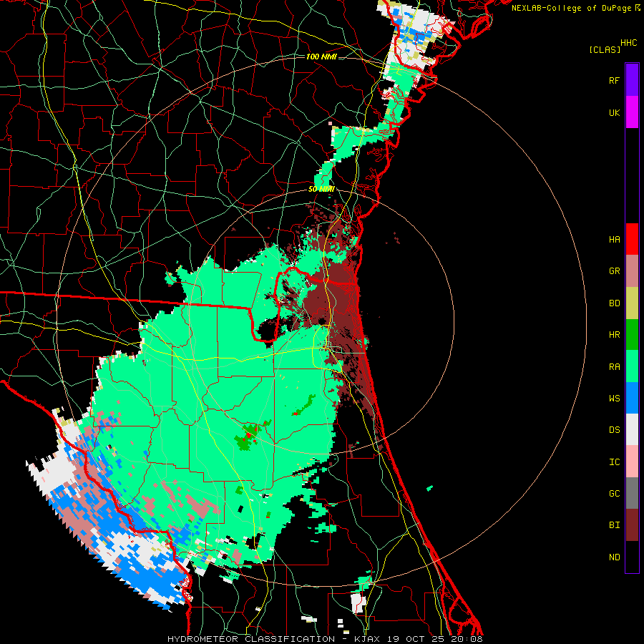This screenshot has height=644, width=644.
Task: Pick the HR dark green legend swatch
Action: click(632, 335)
